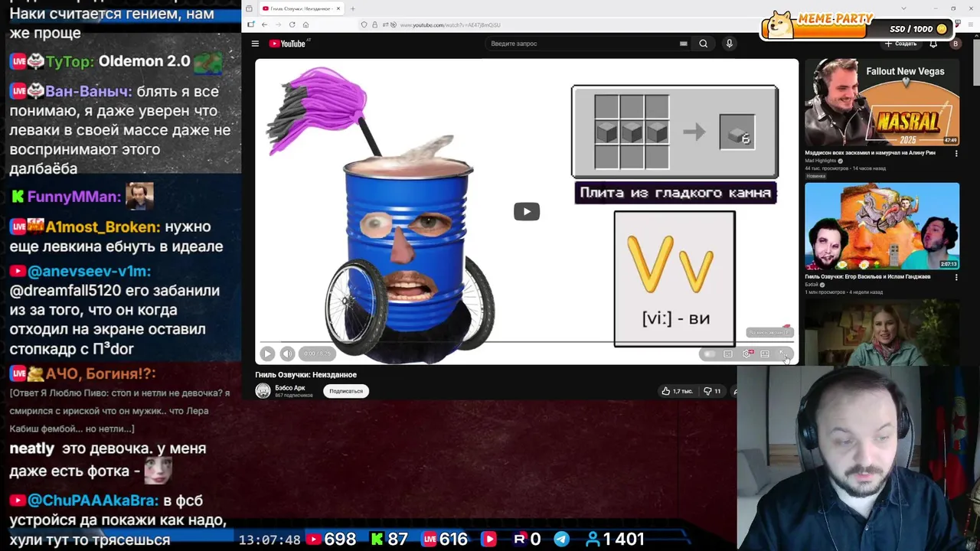
Task: Toggle subtitles in the video player
Action: (728, 354)
